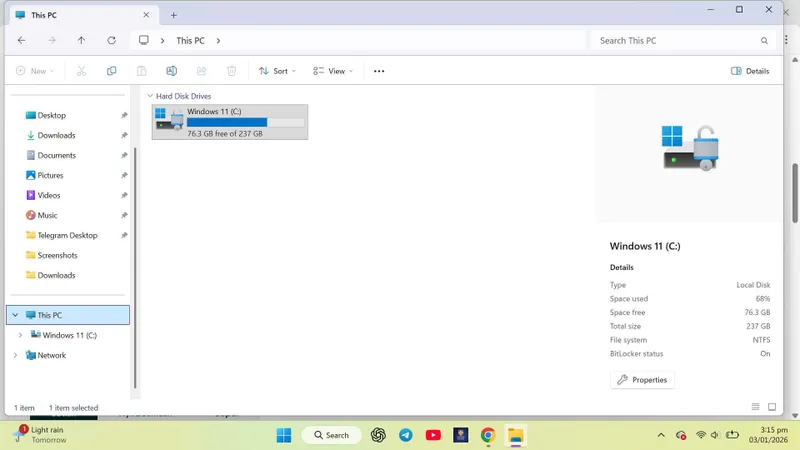Viewport: 800px width, 450px height.
Task: Show hidden tray icons chevron
Action: pos(661,435)
